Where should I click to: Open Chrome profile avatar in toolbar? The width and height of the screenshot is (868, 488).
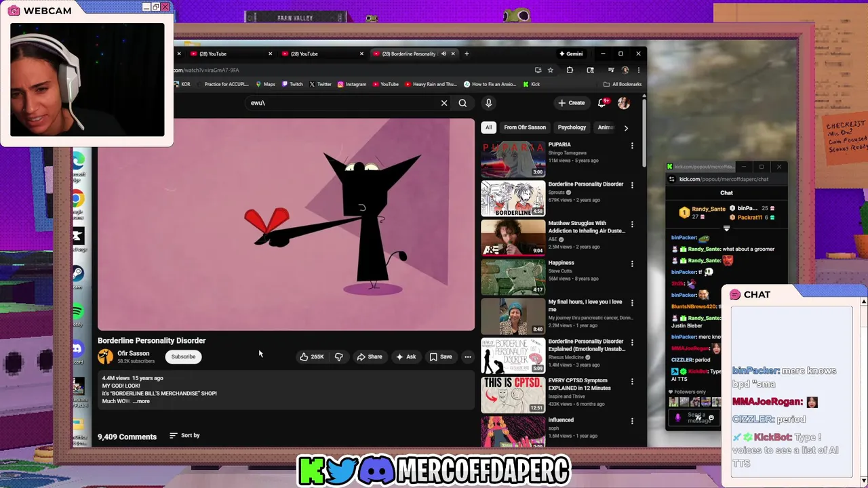pyautogui.click(x=625, y=70)
